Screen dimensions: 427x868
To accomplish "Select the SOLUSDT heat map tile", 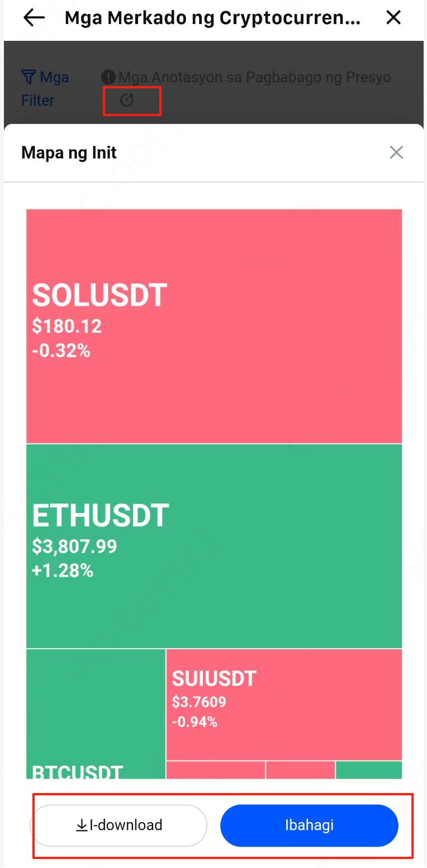I will click(x=214, y=326).
